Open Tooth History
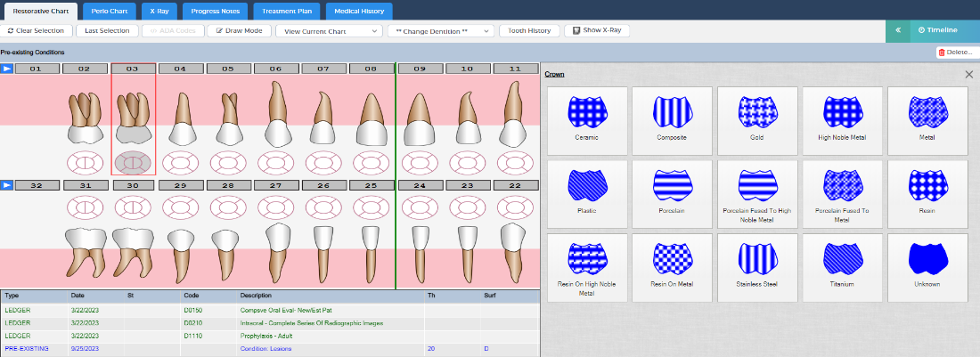This screenshot has height=357, width=980. [528, 30]
